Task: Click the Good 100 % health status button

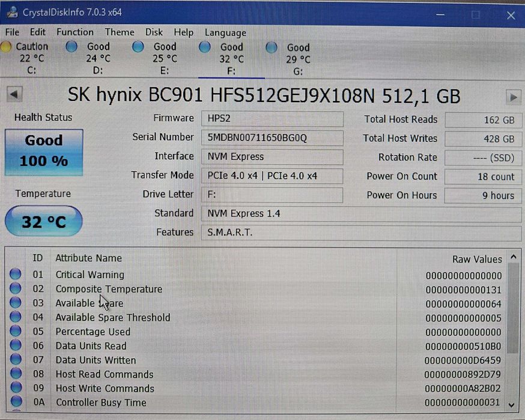Action: (x=44, y=153)
